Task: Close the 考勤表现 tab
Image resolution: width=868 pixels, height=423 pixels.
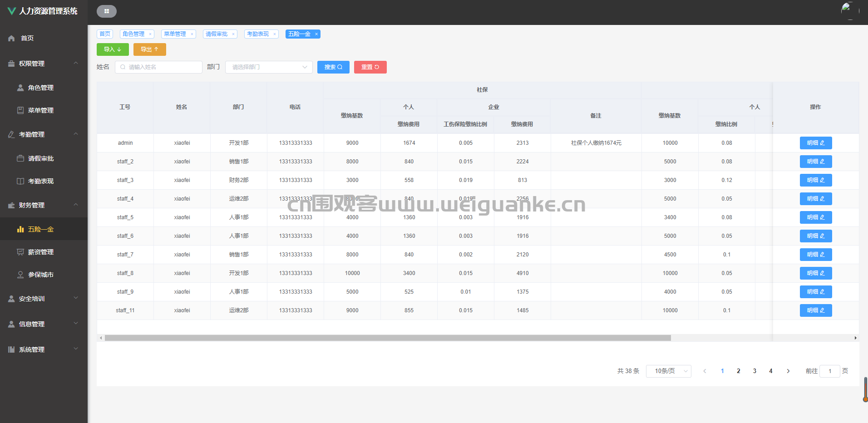Action: coord(275,34)
